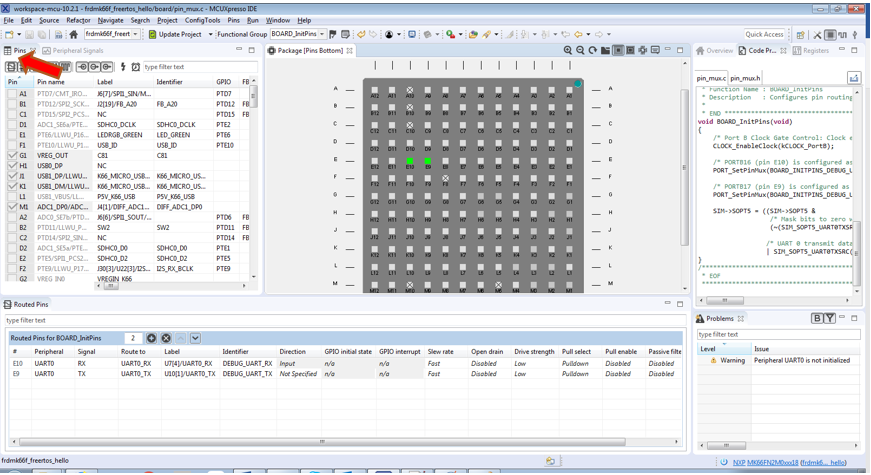
Task: Add a new row in Routed Pins
Action: (151, 338)
